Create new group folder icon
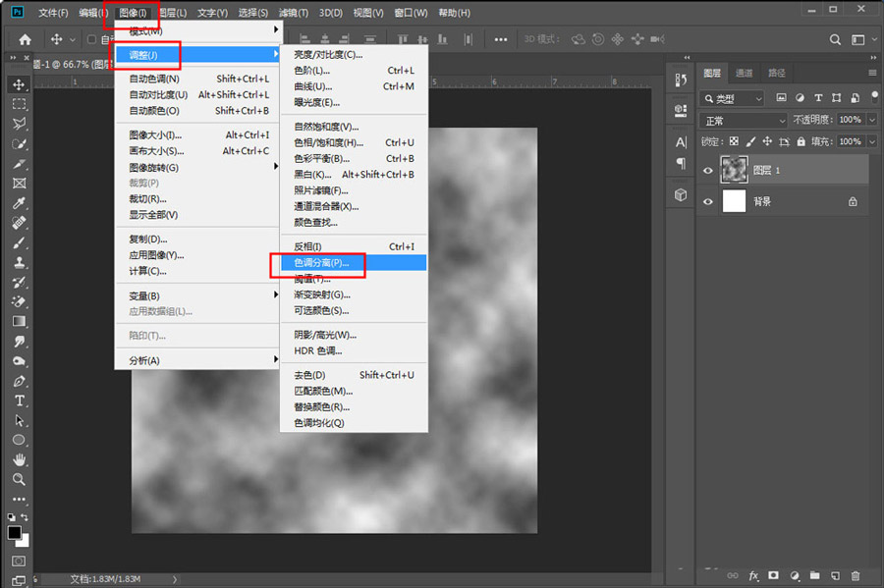The image size is (884, 588). (814, 575)
